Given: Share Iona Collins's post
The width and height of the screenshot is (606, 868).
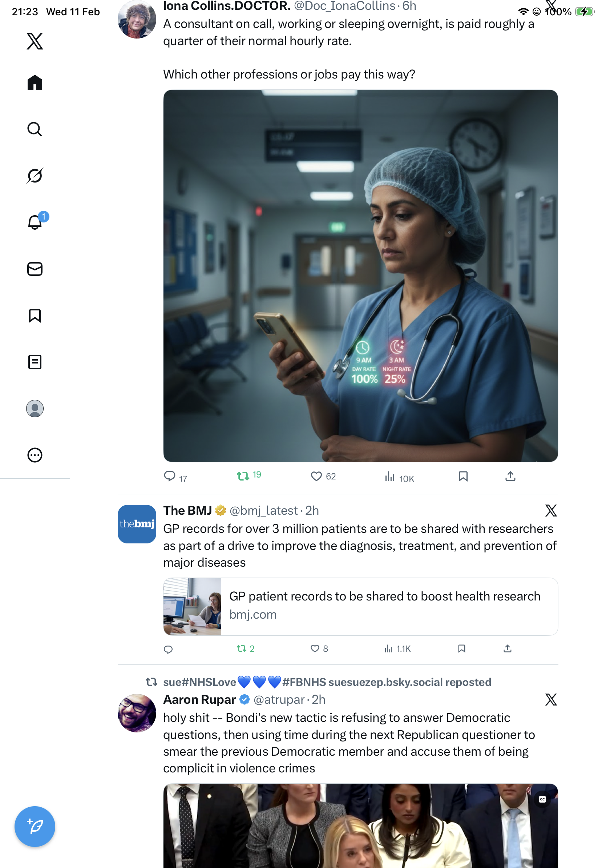Looking at the screenshot, I should (x=510, y=476).
